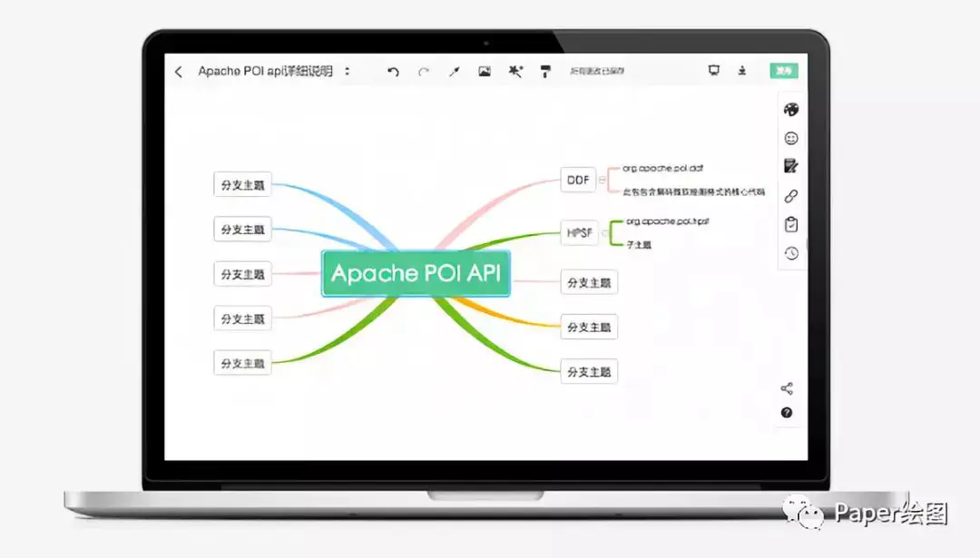980x558 pixels.
Task: Toggle presentation mode with the screen icon
Action: 714,71
